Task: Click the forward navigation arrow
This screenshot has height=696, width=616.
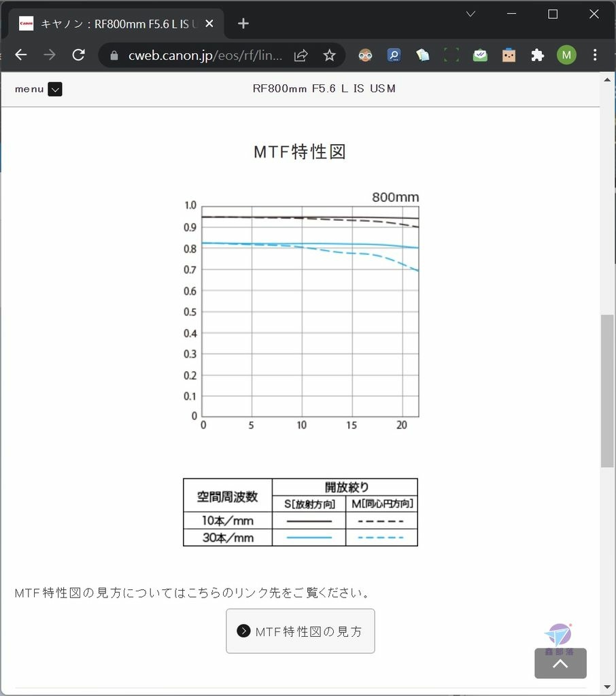Action: (x=50, y=55)
